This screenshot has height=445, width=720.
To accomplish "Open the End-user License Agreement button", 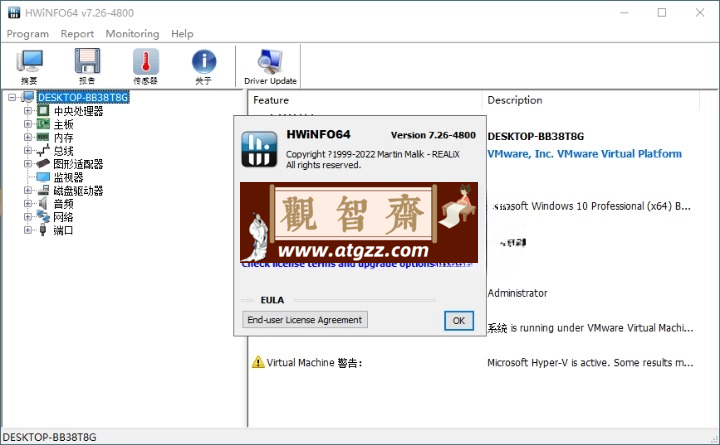I will pos(305,320).
